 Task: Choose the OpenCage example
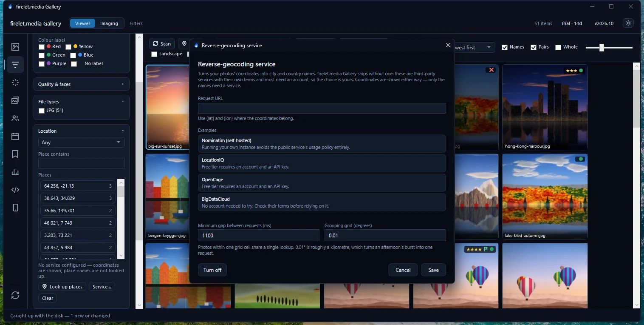(x=322, y=183)
